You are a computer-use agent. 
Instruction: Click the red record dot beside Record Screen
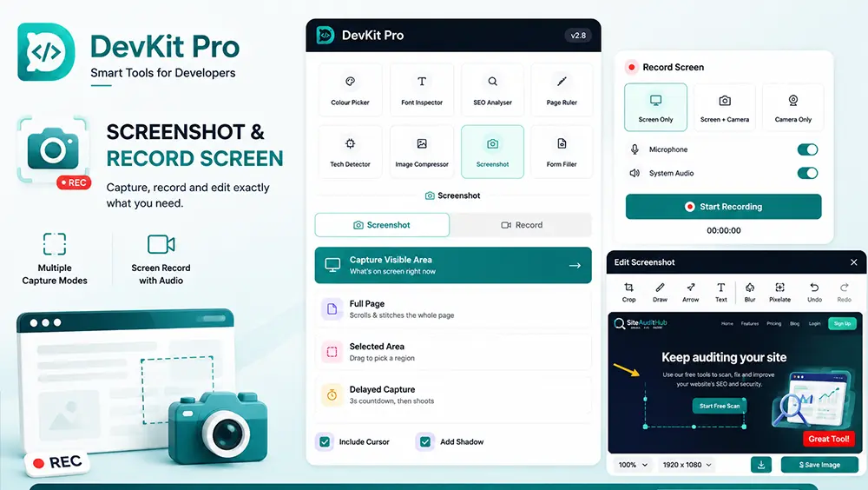coord(632,67)
